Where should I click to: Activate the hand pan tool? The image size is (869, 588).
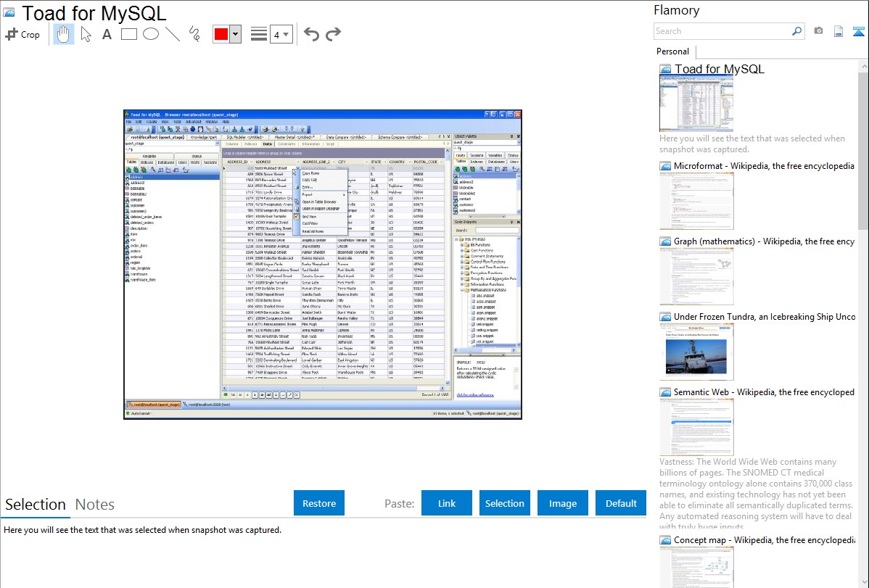[63, 34]
